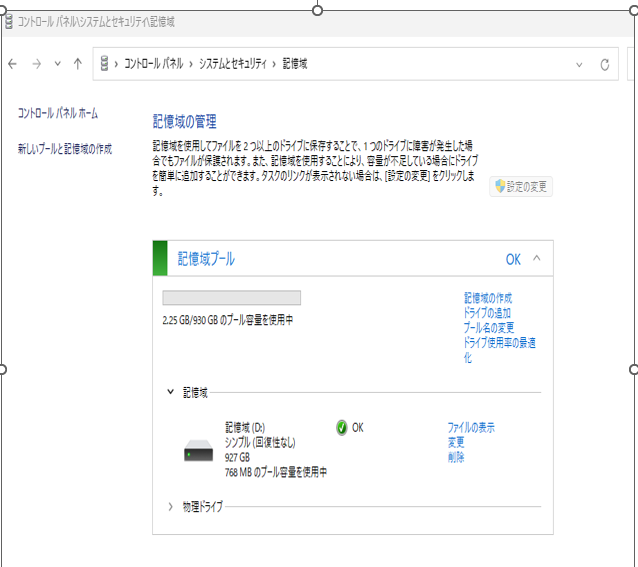This screenshot has width=638, height=567.
Task: Select システムとセキュリティ in the breadcrumb
Action: click(x=234, y=64)
